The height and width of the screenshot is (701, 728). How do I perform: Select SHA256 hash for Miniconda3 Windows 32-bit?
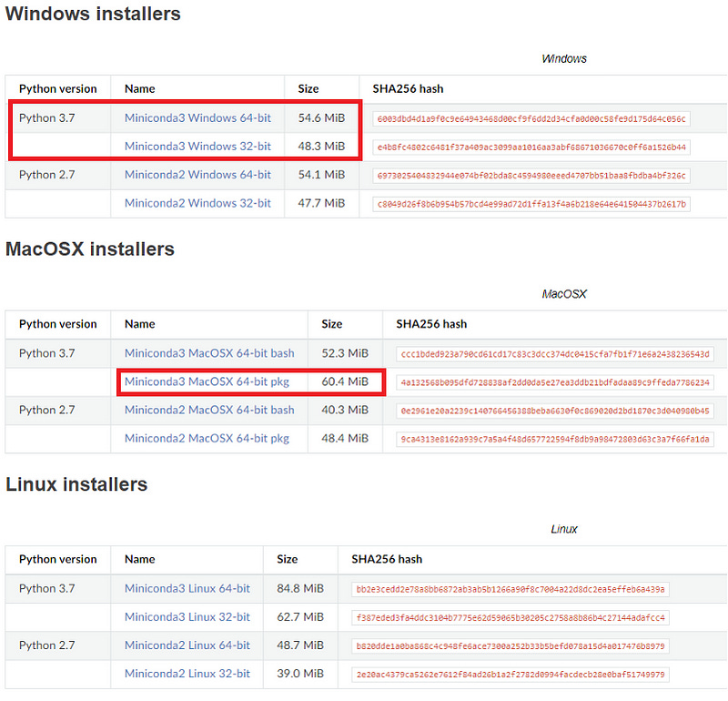531,147
